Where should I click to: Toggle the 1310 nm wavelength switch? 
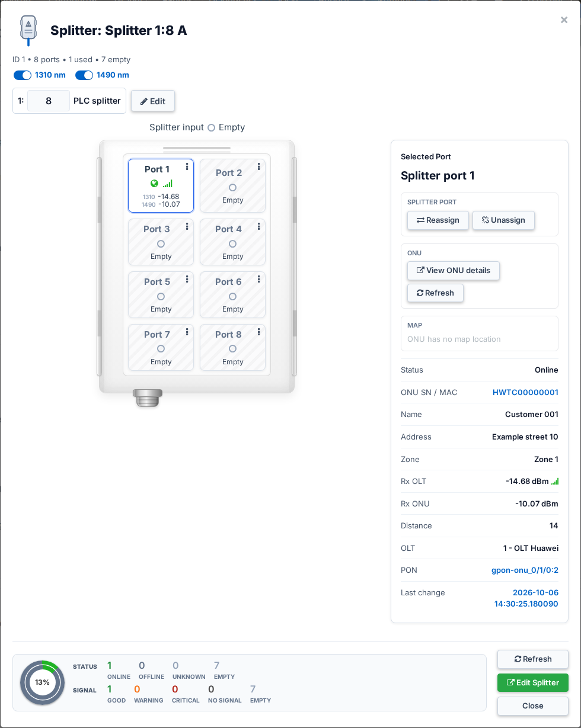click(23, 75)
